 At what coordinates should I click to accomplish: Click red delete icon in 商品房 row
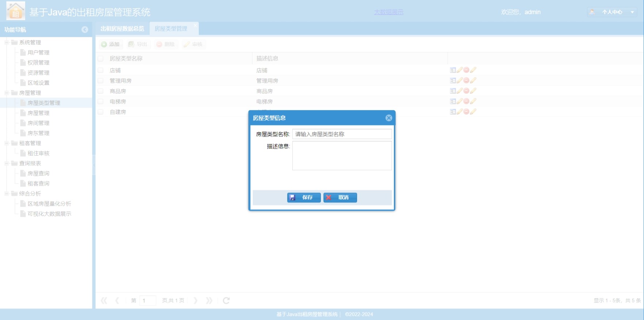tap(466, 91)
